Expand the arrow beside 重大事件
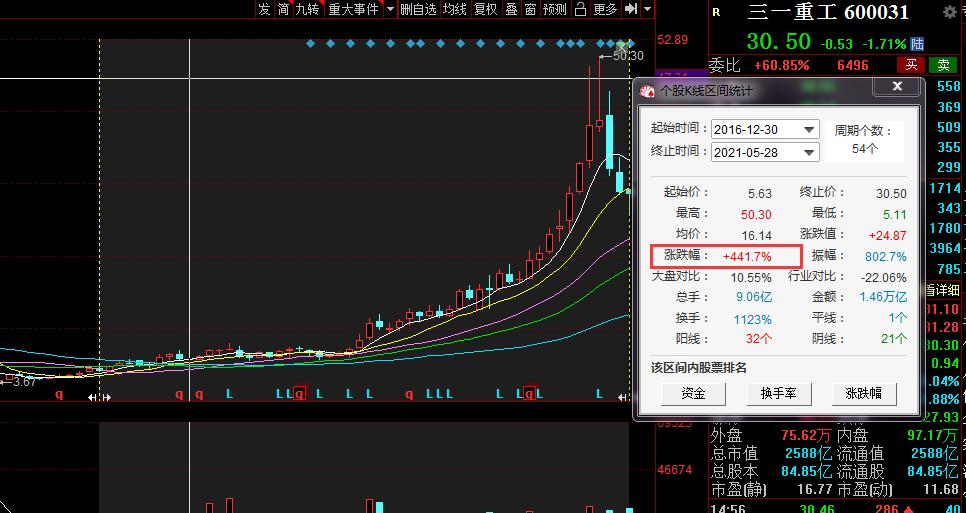The height and width of the screenshot is (513, 966). [390, 9]
